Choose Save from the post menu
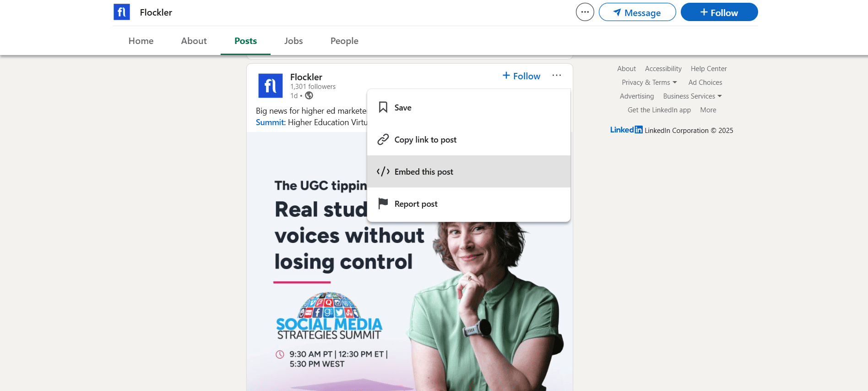 [x=469, y=107]
